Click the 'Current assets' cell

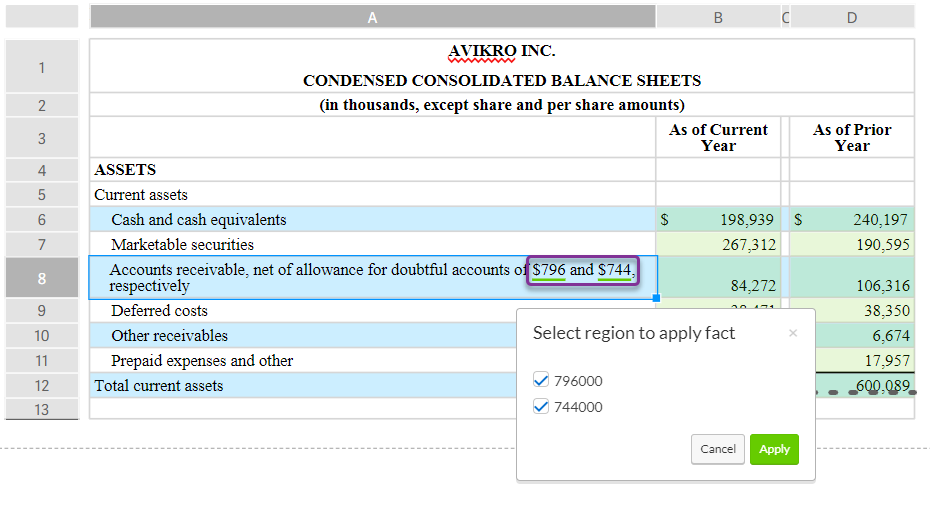tap(372, 195)
